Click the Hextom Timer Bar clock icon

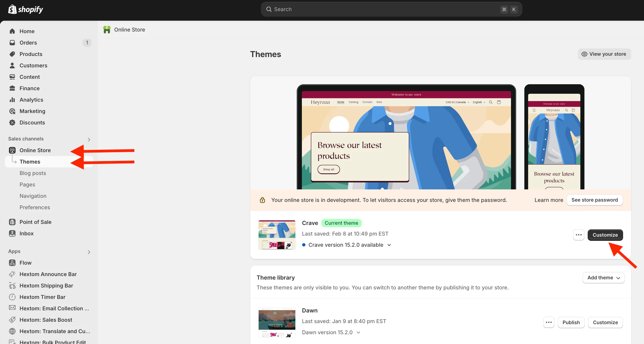pyautogui.click(x=12, y=297)
